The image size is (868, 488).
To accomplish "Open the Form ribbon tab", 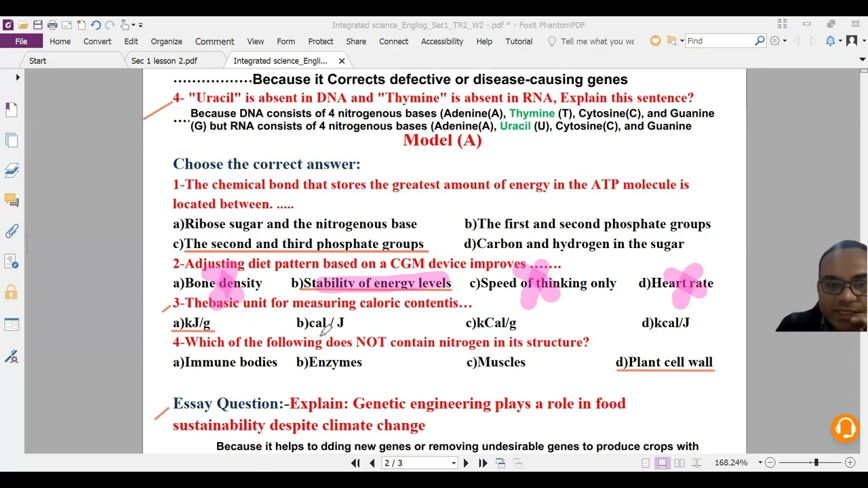I will pyautogui.click(x=285, y=41).
